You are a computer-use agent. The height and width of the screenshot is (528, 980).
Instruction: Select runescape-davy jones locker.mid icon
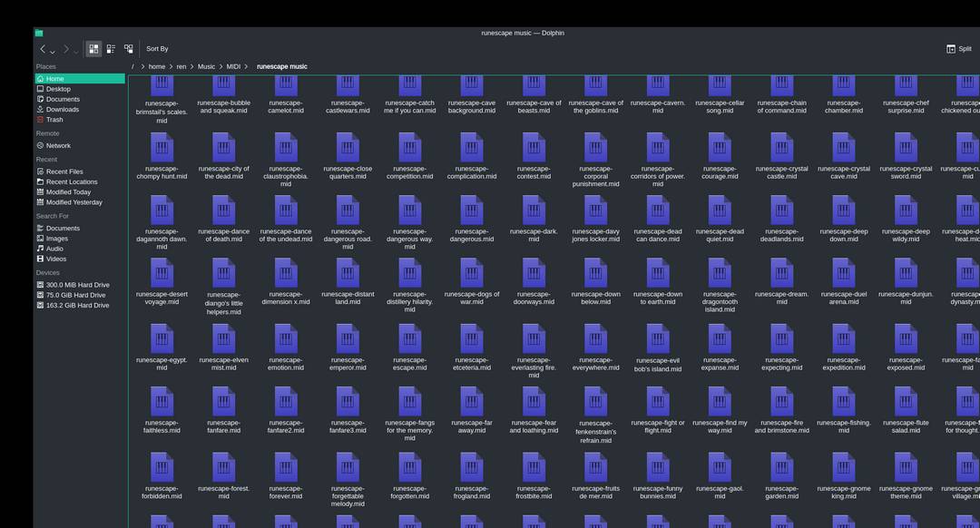click(x=595, y=210)
